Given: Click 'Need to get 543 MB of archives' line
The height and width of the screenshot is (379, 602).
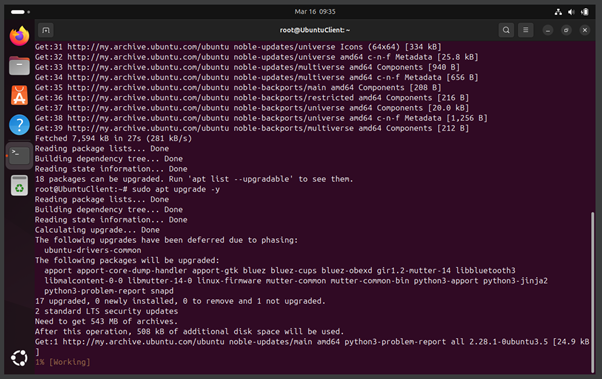Looking at the screenshot, I should [106, 321].
